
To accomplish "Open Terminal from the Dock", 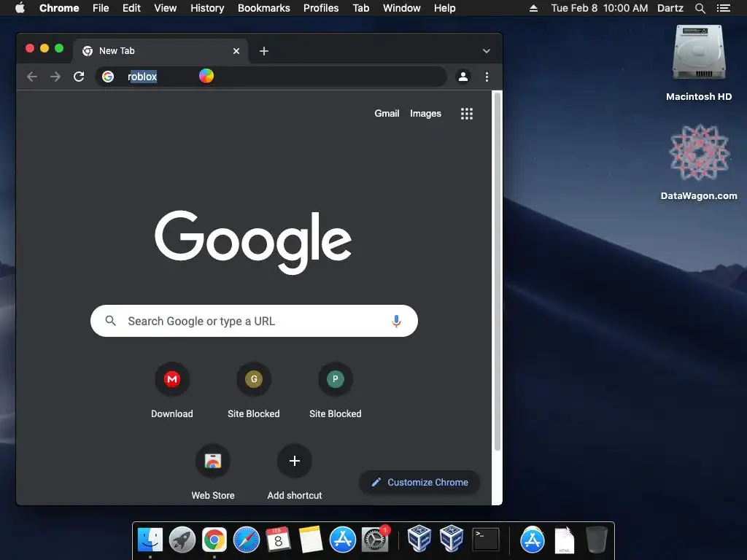I will pyautogui.click(x=485, y=540).
